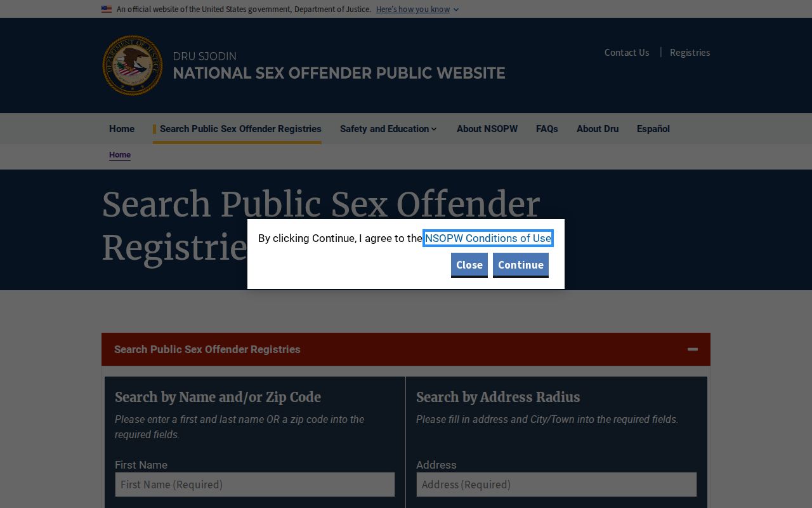Click "Search by Address Radius" heading
Screen dimensions: 812x508
point(498,398)
